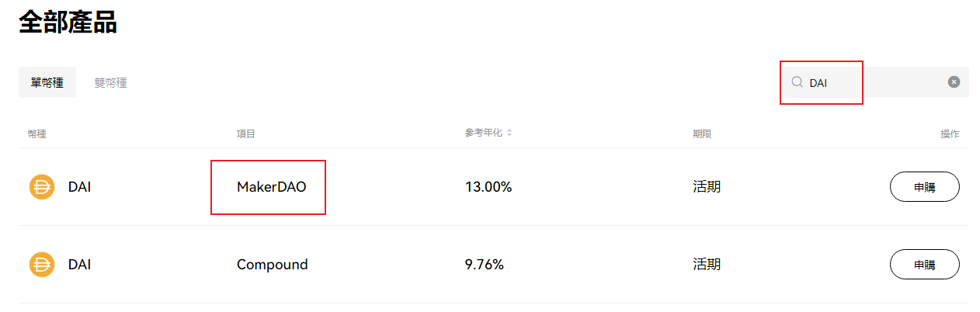Focus the search field containing DAI
The image size is (980, 312).
tap(870, 82)
